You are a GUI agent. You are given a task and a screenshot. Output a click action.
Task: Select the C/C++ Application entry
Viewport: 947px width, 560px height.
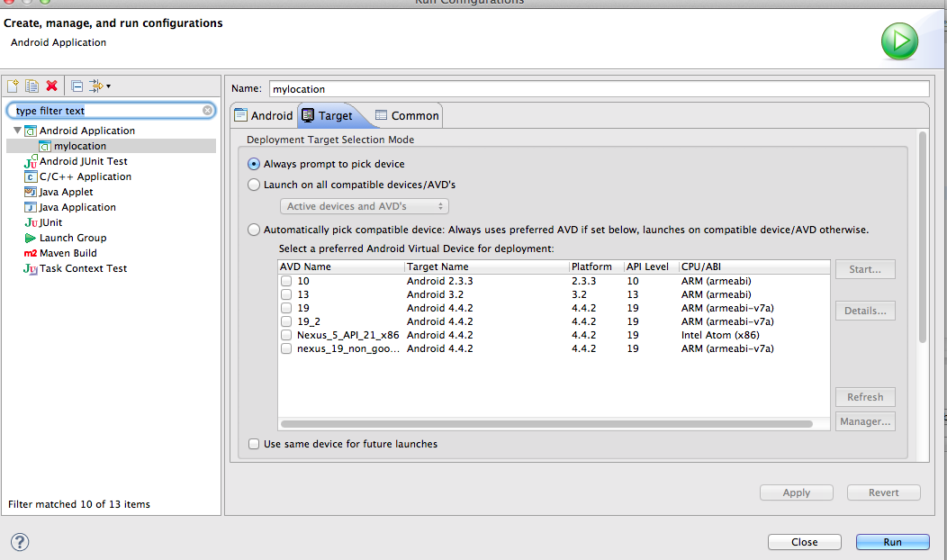(x=85, y=176)
